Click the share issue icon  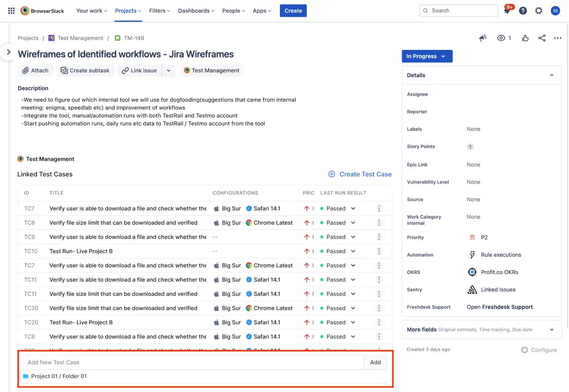[x=542, y=38]
